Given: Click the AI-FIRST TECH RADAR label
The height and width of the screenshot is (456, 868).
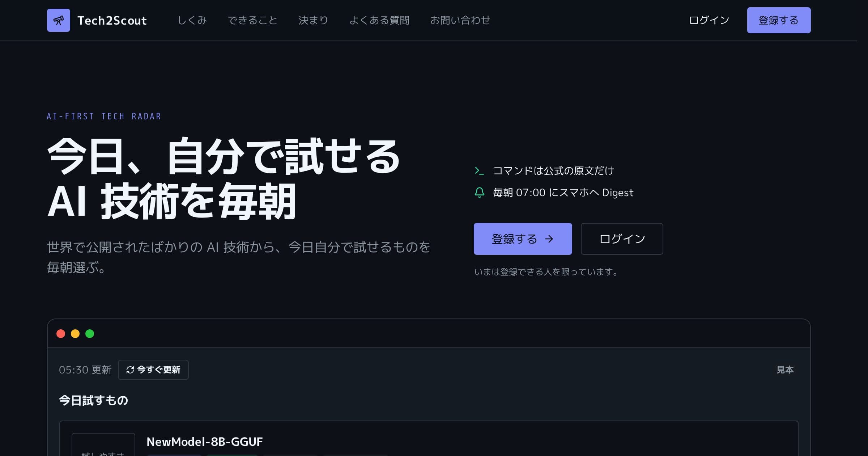Looking at the screenshot, I should click(x=104, y=116).
